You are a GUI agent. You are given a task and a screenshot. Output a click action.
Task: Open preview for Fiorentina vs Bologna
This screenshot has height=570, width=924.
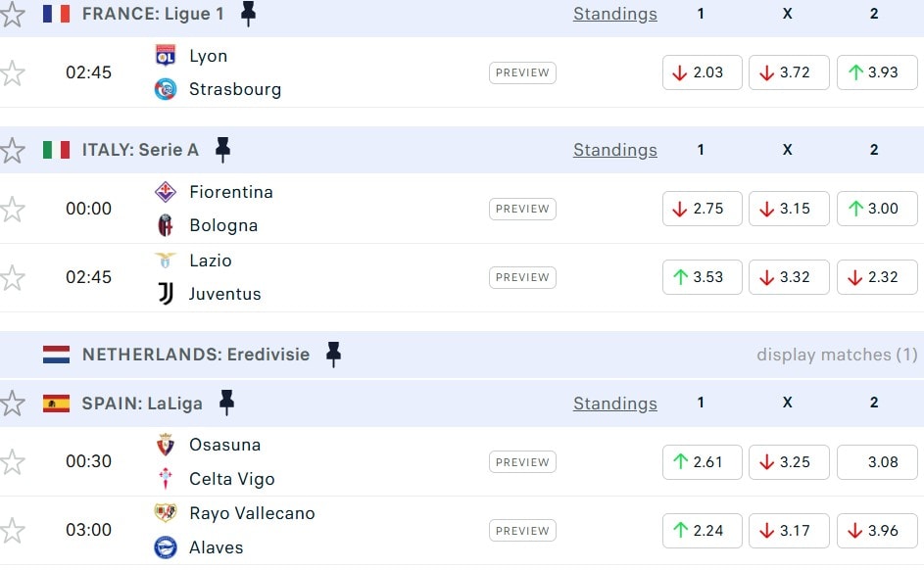(x=522, y=209)
